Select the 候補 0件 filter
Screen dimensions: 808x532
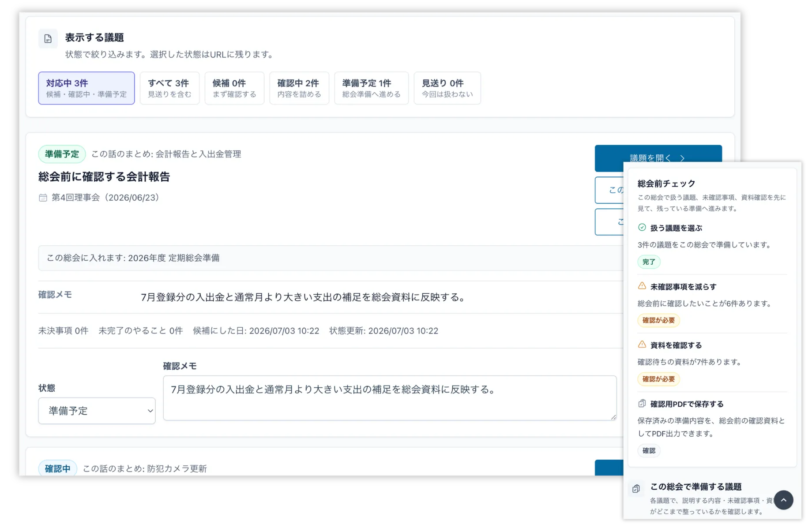(234, 88)
